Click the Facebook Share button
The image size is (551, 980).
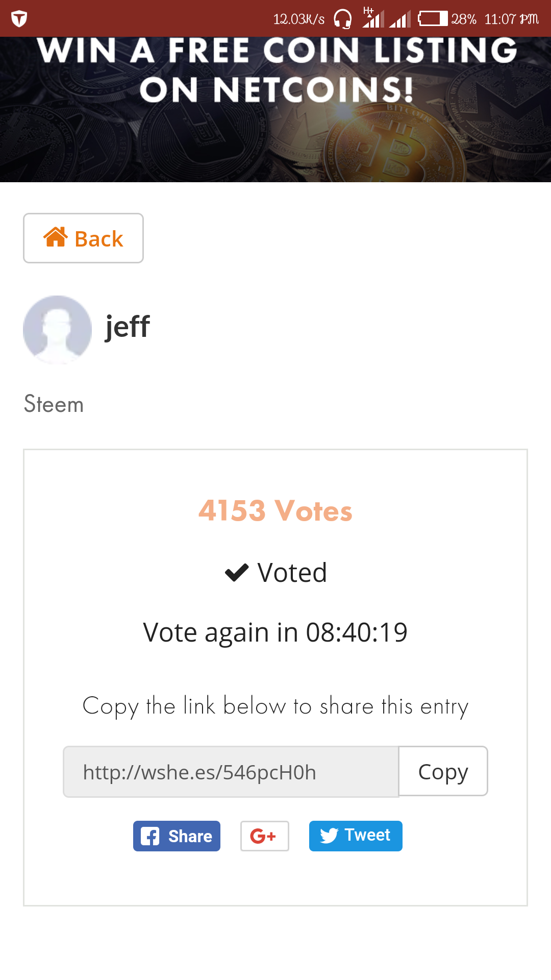coord(177,836)
